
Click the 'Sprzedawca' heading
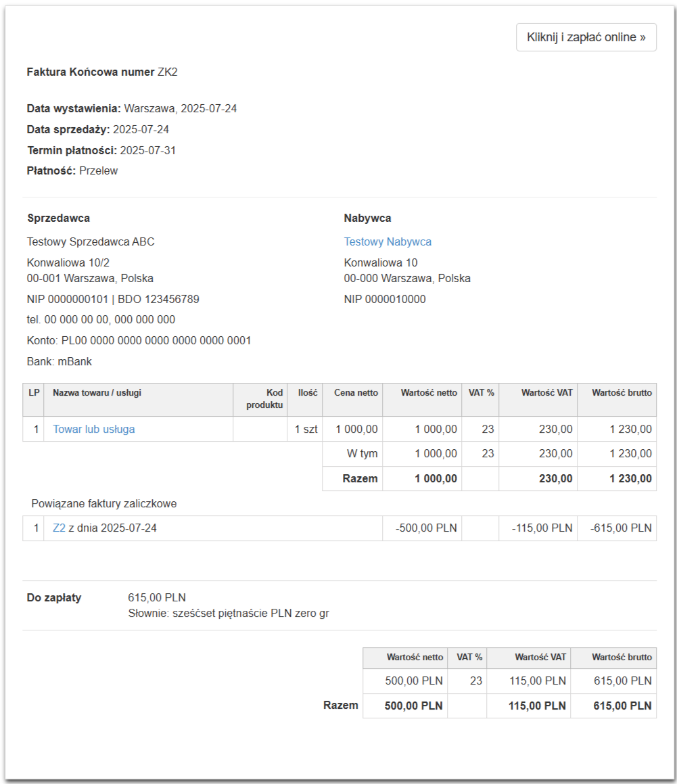(58, 218)
